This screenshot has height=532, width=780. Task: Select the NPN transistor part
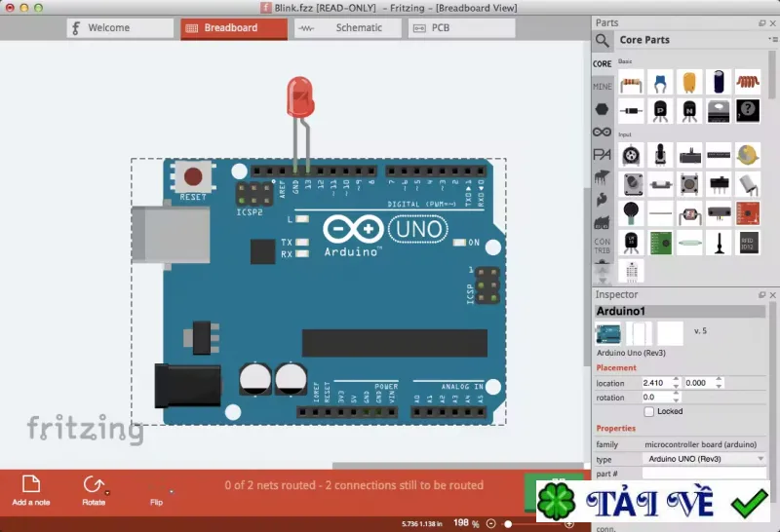(x=689, y=111)
